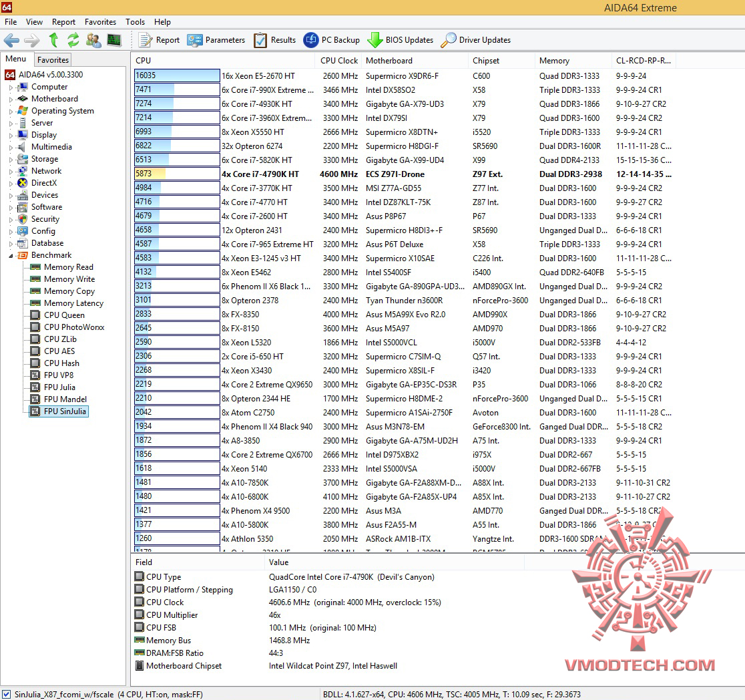This screenshot has height=700, width=745.
Task: Sort by the CPU Clock column header
Action: (338, 61)
